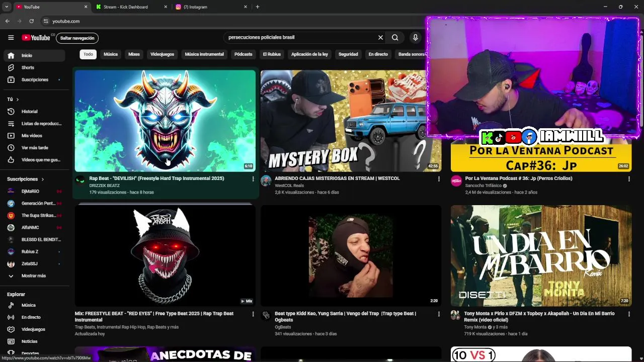Play the RED EYES mix thumbnail
The width and height of the screenshot is (644, 362).
tap(165, 255)
